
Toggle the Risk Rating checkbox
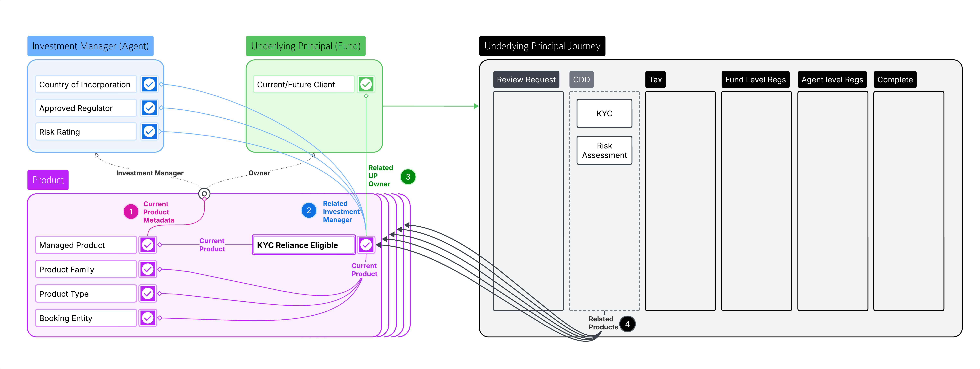[x=149, y=131]
